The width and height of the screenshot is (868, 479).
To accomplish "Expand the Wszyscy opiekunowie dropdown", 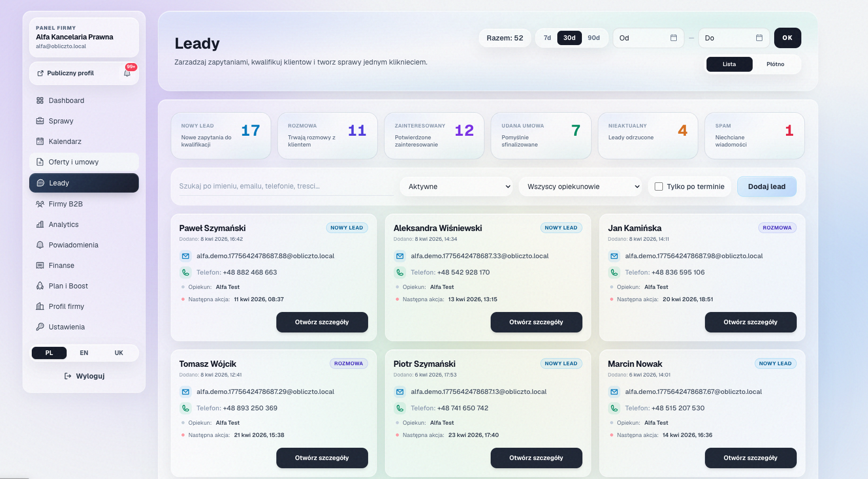I will pos(581,186).
